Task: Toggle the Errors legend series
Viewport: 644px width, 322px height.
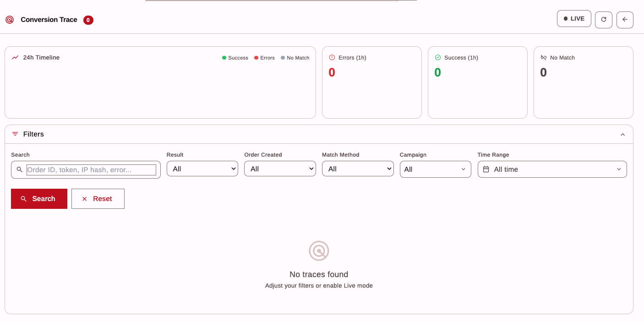Action: click(264, 58)
